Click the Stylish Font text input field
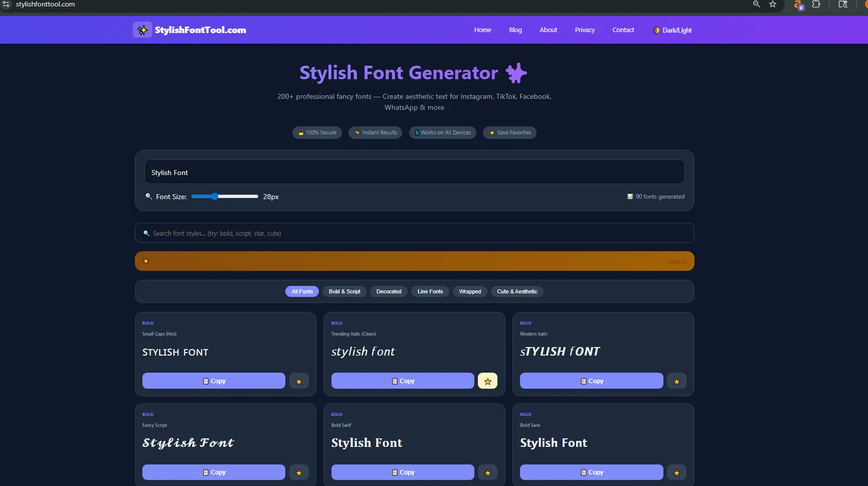868x486 pixels. coord(414,172)
